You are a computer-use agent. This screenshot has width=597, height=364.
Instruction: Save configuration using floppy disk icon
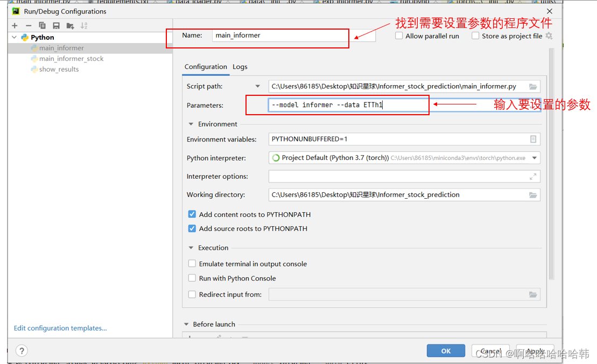57,25
